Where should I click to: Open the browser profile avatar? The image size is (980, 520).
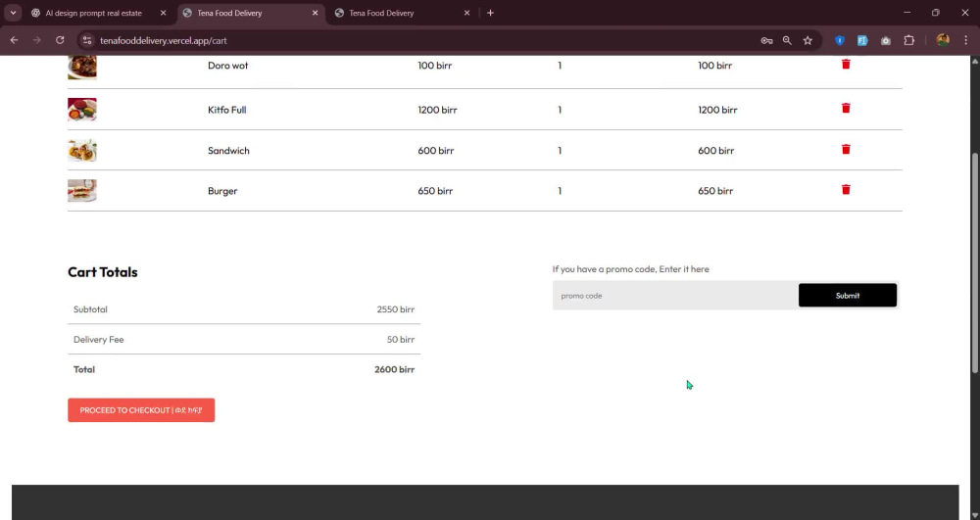click(x=943, y=40)
